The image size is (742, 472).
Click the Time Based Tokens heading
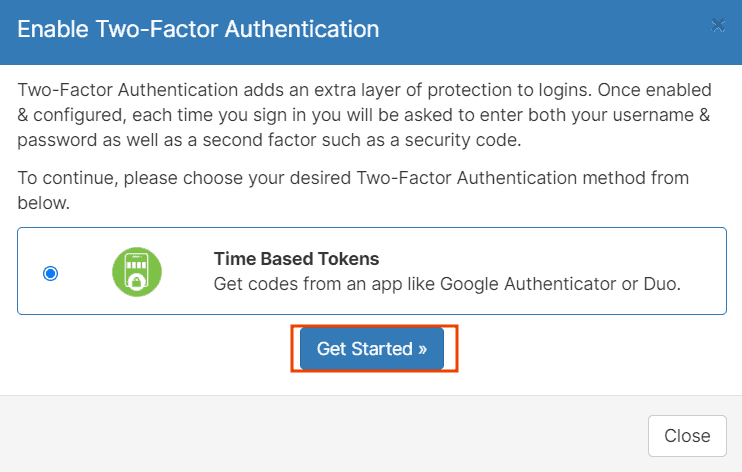click(296, 259)
